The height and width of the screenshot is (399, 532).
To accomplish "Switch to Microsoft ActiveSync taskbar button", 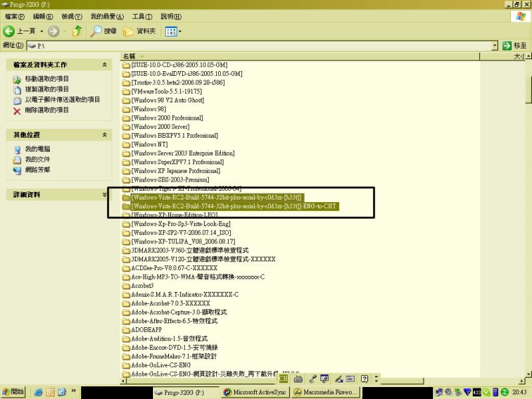I will (x=255, y=392).
